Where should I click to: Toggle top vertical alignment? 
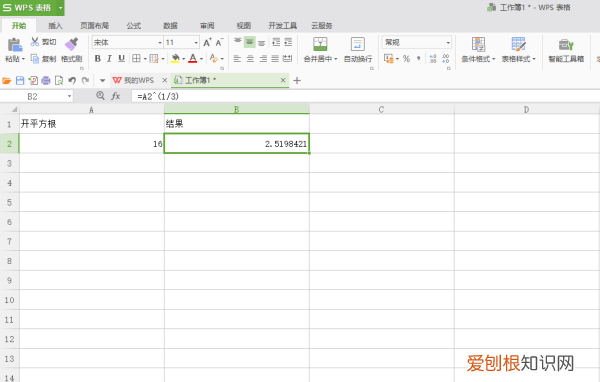click(x=238, y=42)
